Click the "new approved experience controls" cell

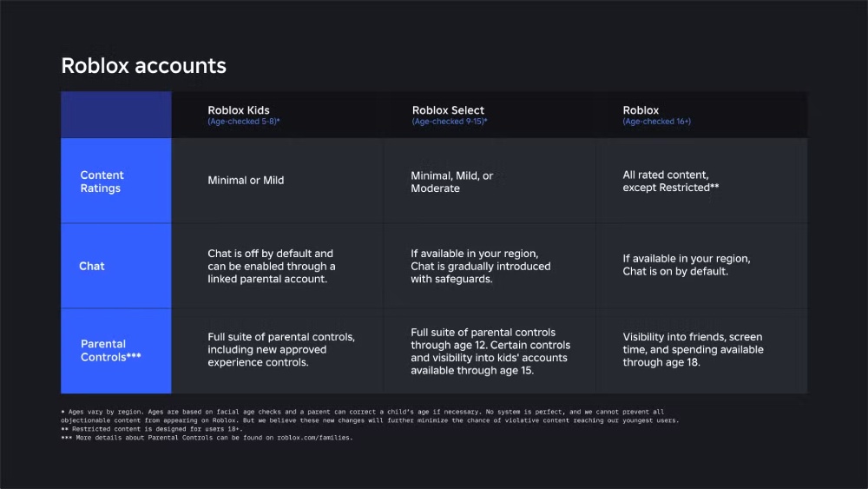(x=280, y=349)
